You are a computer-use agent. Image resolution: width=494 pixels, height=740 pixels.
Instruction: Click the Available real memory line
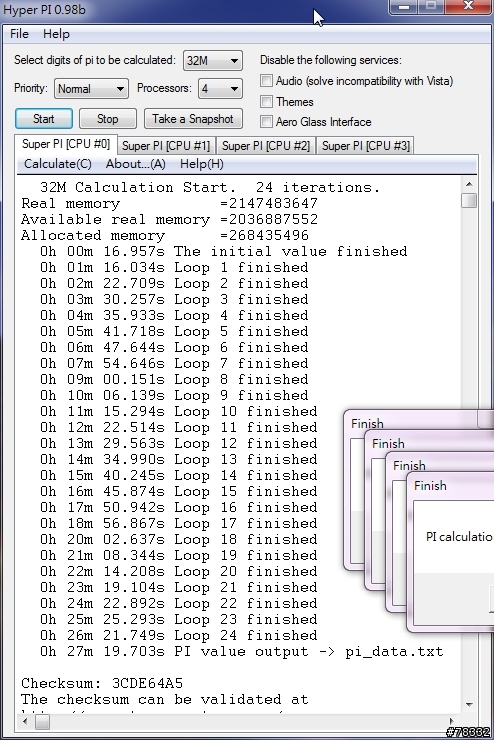pos(169,219)
